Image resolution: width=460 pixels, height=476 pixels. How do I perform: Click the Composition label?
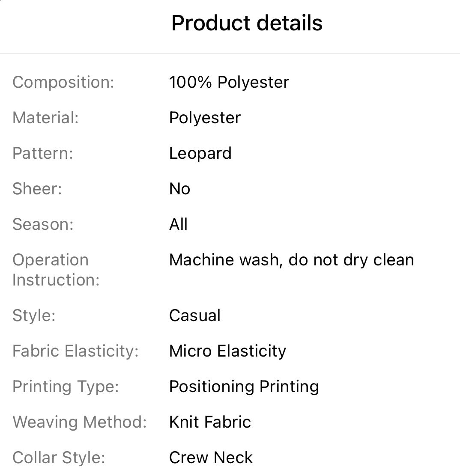63,82
